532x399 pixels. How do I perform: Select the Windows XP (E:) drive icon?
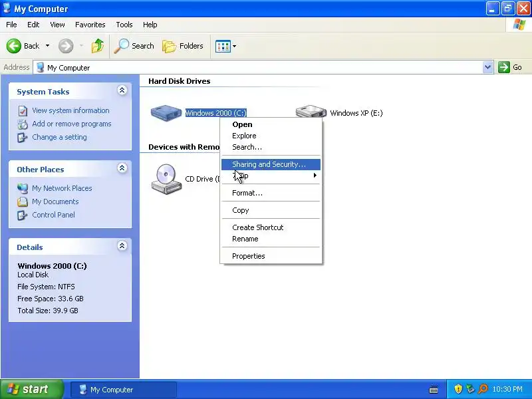[x=311, y=111]
